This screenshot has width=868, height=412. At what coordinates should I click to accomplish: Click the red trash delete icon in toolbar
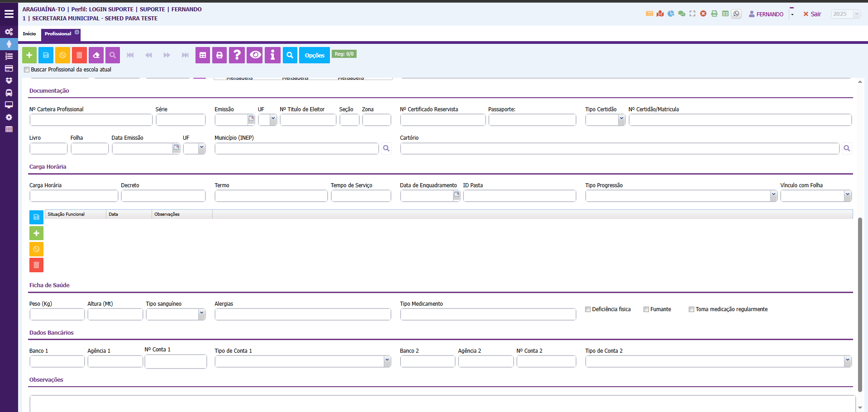(x=79, y=55)
